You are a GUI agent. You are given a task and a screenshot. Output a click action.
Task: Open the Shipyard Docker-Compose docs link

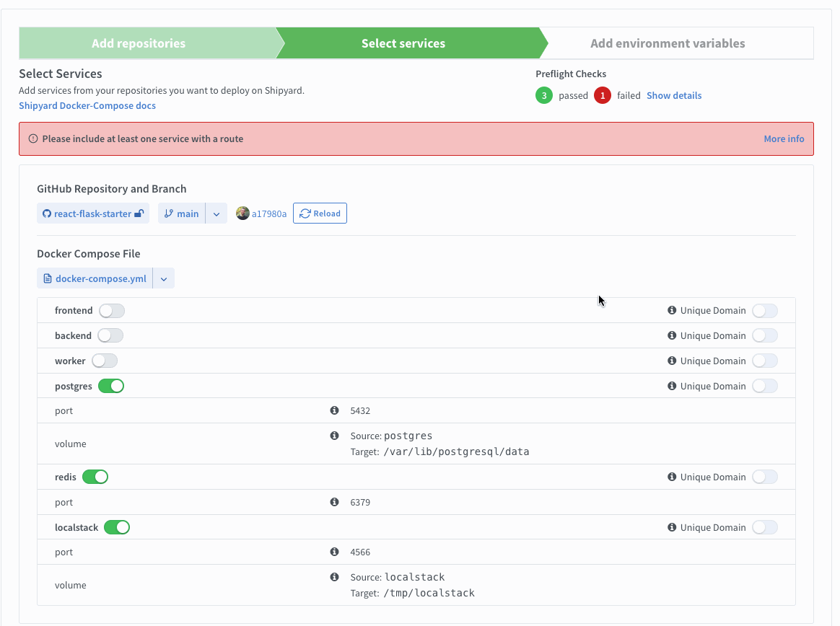coord(87,105)
